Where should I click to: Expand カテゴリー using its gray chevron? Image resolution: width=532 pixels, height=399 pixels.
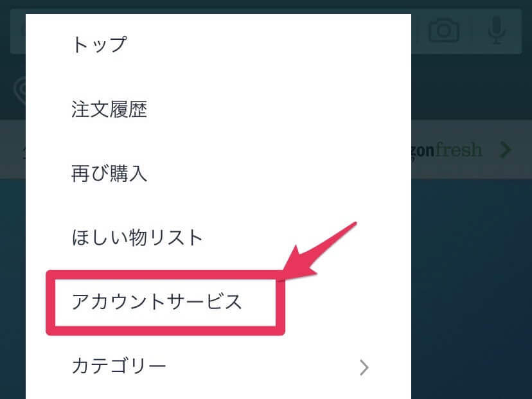coord(364,367)
